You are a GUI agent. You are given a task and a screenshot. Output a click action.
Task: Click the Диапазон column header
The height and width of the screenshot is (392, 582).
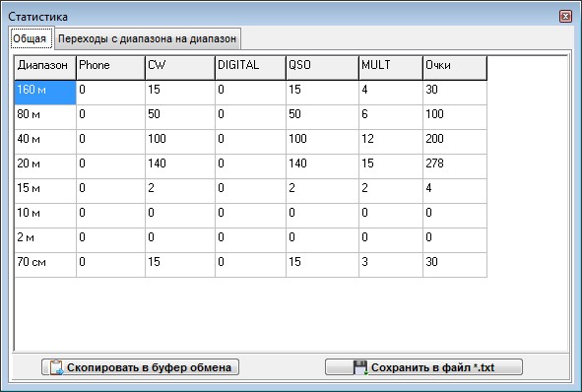[x=45, y=68]
